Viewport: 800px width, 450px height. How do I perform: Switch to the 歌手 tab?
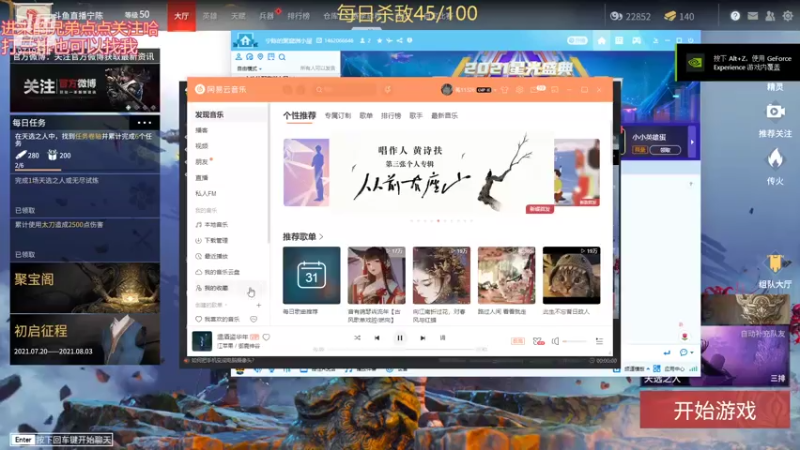click(416, 116)
